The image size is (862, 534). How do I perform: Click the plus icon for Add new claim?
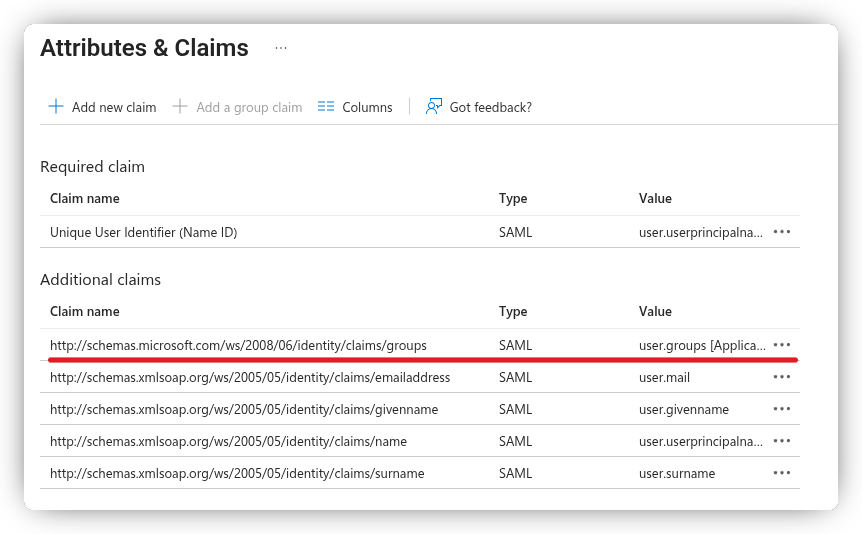tap(56, 107)
